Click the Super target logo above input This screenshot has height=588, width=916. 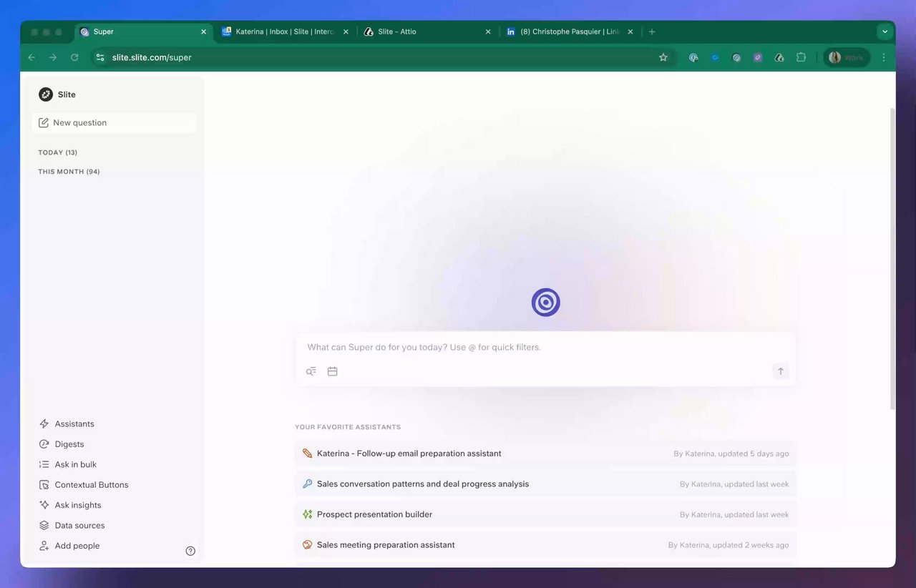click(x=545, y=303)
